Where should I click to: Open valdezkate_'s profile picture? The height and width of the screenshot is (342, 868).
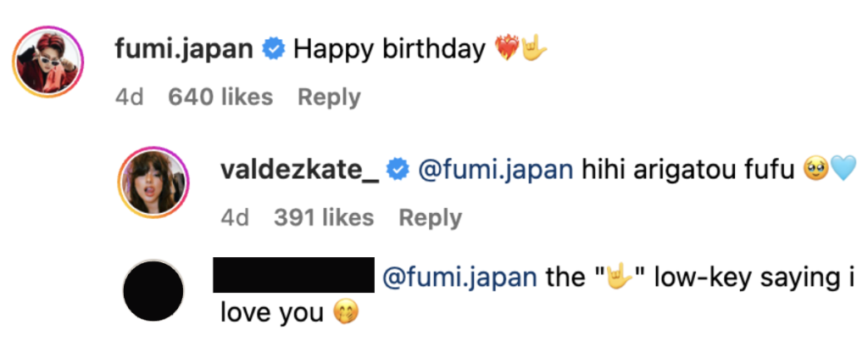click(x=154, y=188)
